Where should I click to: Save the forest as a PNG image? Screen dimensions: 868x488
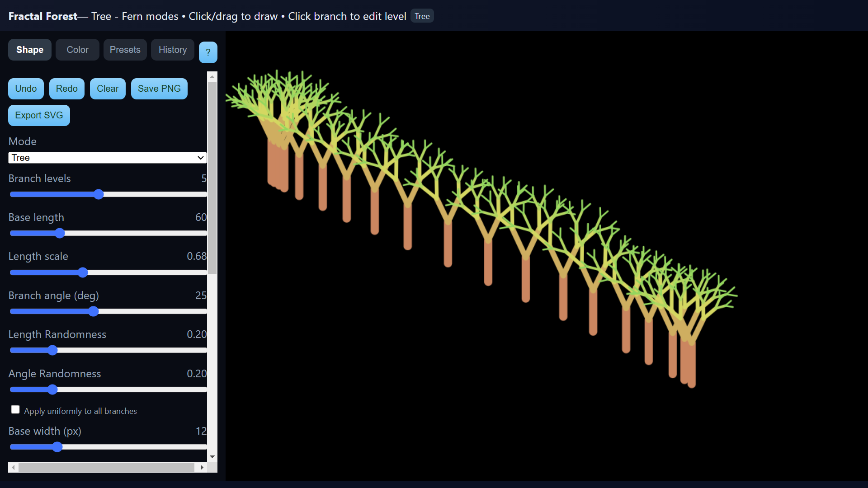pyautogui.click(x=159, y=89)
